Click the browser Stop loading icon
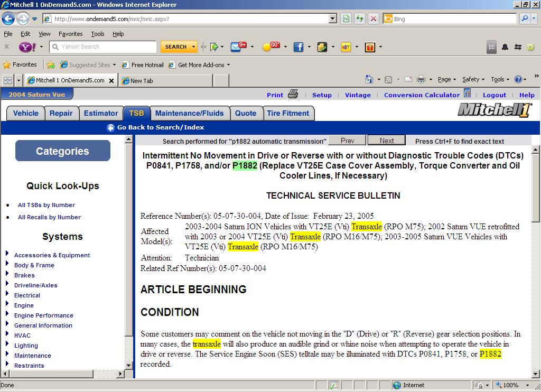Viewport: 541px width, 392px height. pyautogui.click(x=374, y=18)
